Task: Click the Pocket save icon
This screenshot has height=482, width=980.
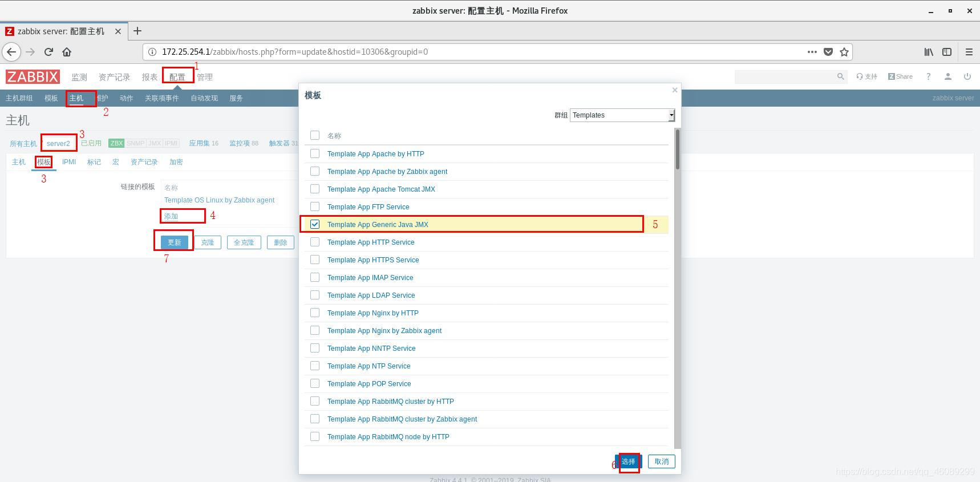Action: pos(828,52)
